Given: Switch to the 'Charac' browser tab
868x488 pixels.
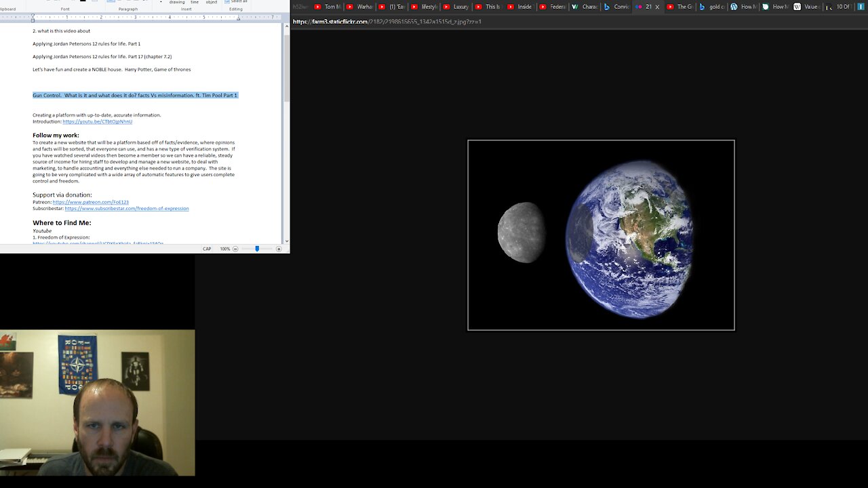Looking at the screenshot, I should pos(585,7).
